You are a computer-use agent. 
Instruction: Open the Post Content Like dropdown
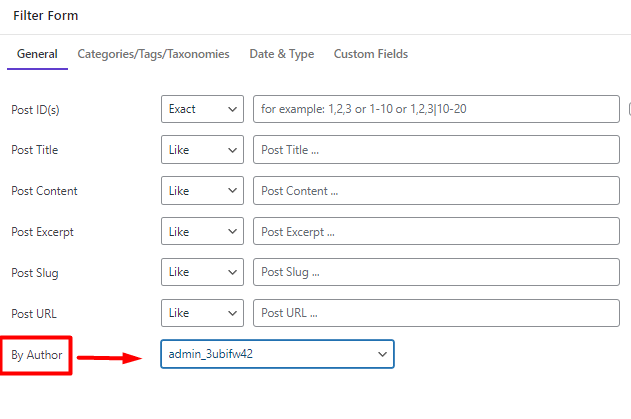pyautogui.click(x=202, y=190)
